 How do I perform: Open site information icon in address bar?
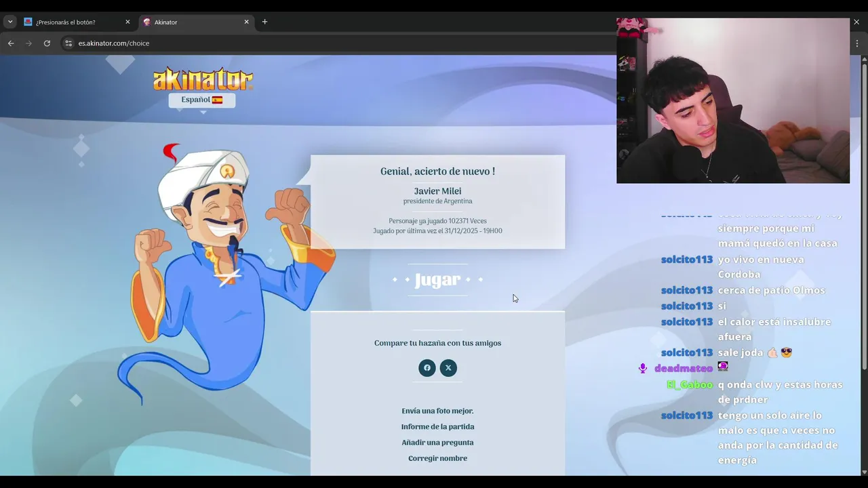click(68, 43)
